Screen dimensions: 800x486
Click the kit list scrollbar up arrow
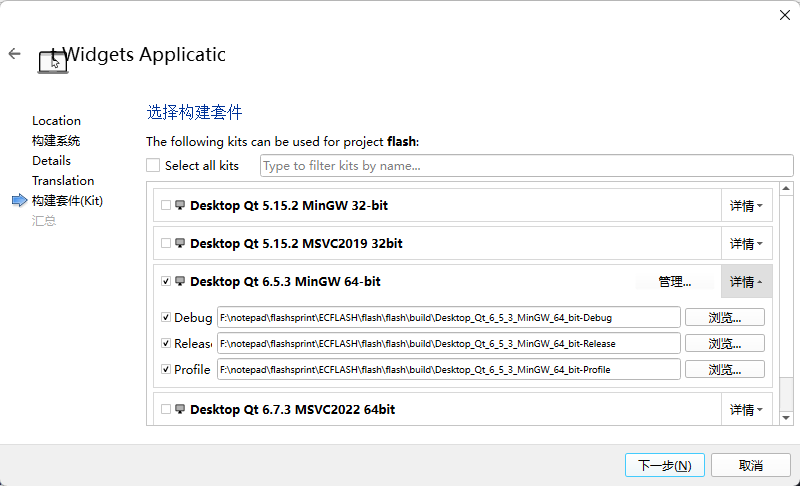786,189
